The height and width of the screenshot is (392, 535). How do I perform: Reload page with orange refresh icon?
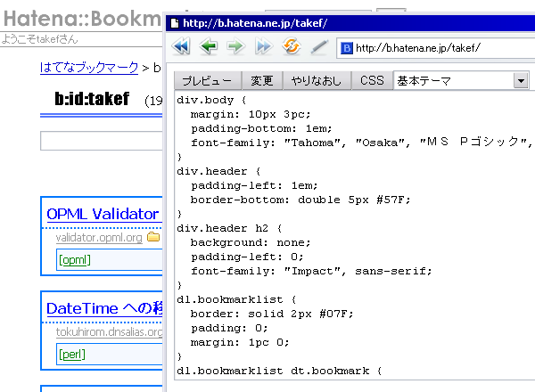[292, 46]
